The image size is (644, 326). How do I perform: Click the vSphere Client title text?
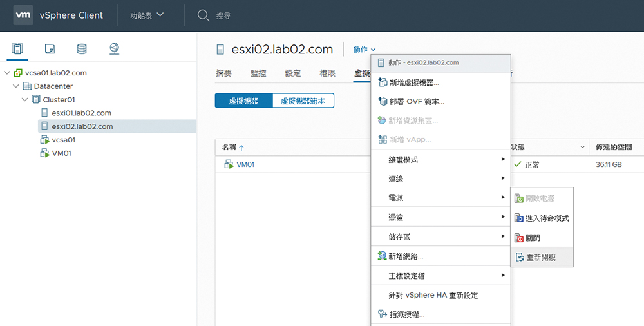point(71,15)
